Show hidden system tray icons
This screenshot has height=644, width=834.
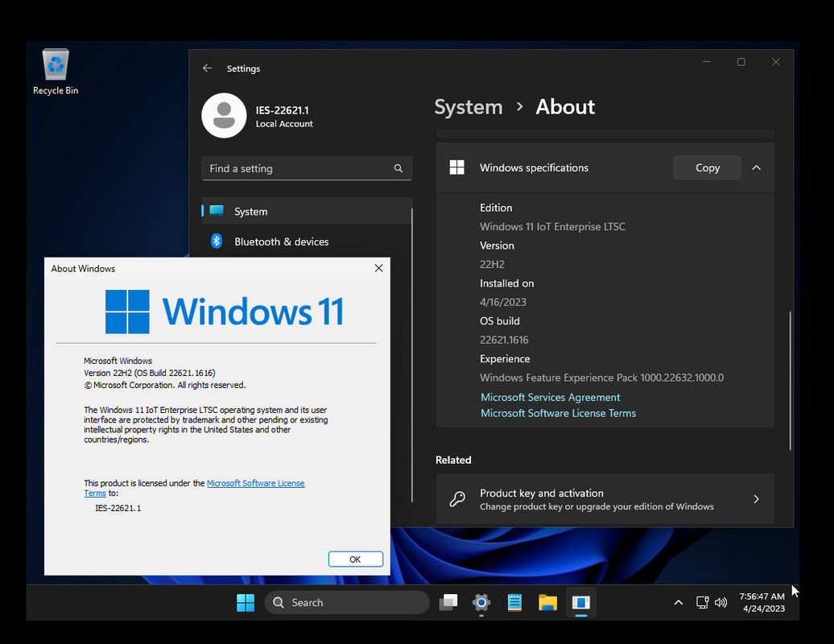(x=678, y=602)
